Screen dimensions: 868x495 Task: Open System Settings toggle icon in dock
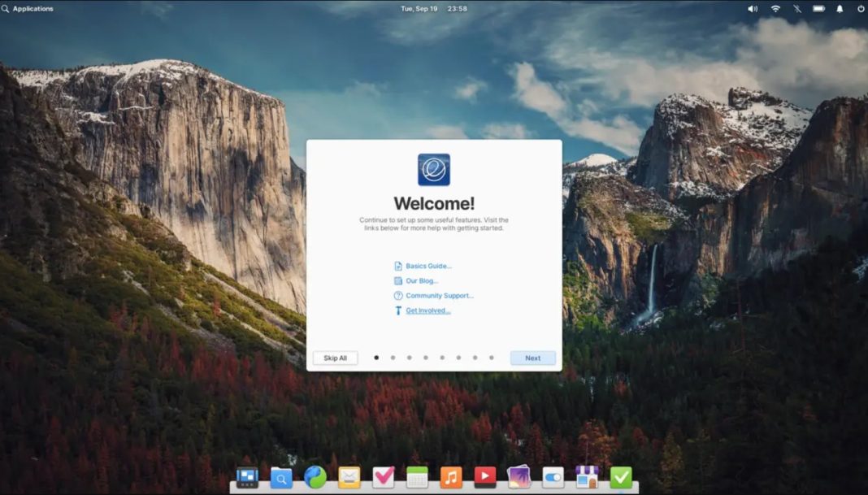(x=553, y=477)
